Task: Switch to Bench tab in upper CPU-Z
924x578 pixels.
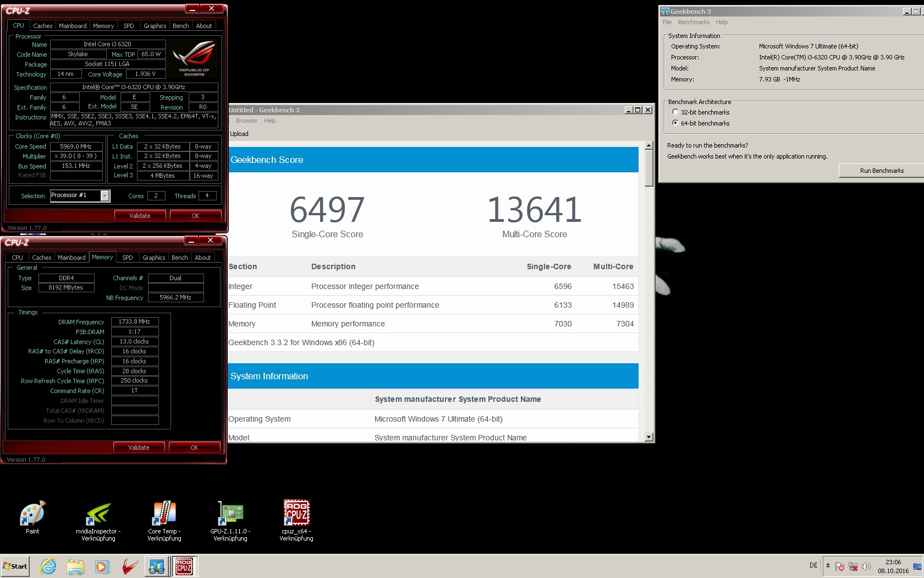Action: coord(180,26)
